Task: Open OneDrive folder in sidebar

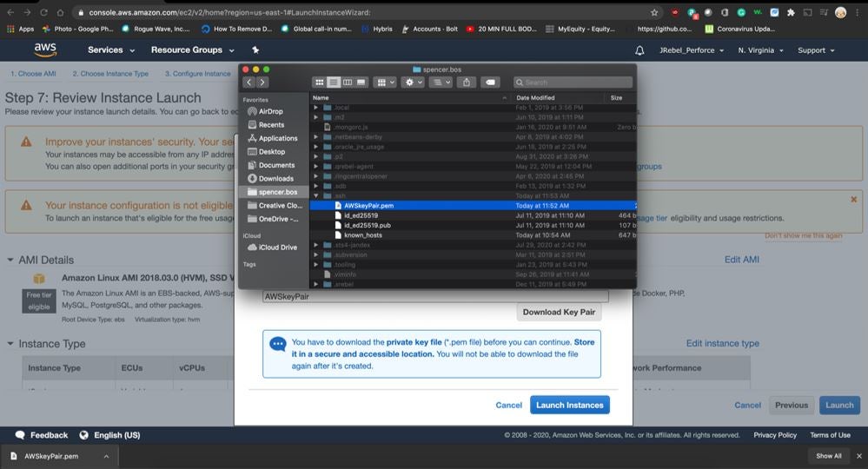Action: point(274,219)
